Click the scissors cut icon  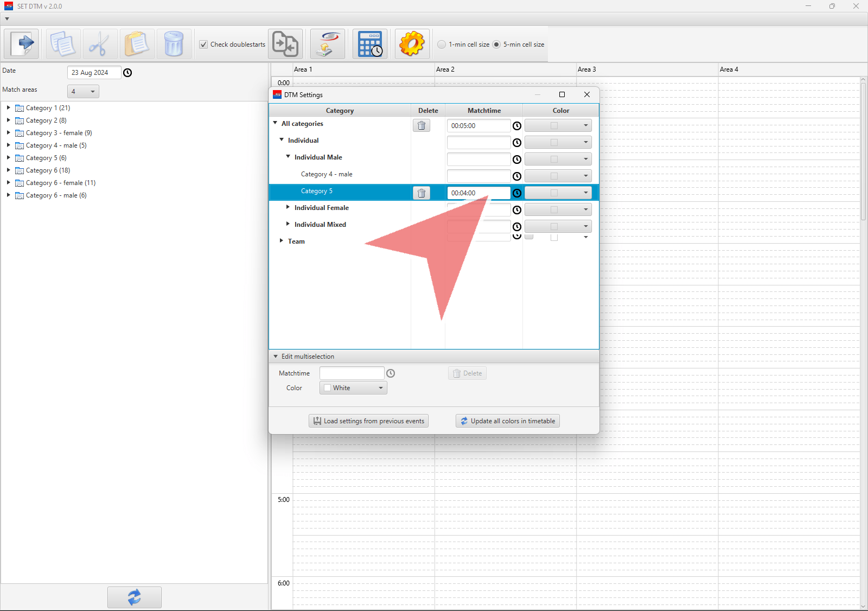tap(100, 44)
